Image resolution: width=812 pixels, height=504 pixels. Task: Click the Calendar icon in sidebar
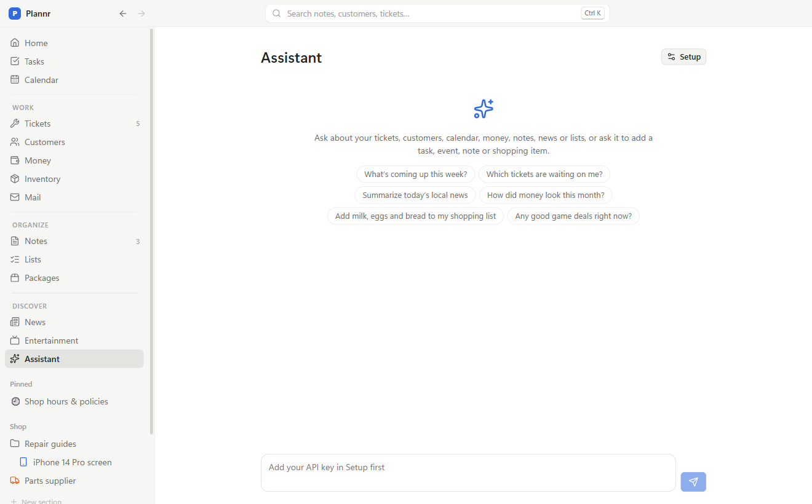[x=15, y=80]
